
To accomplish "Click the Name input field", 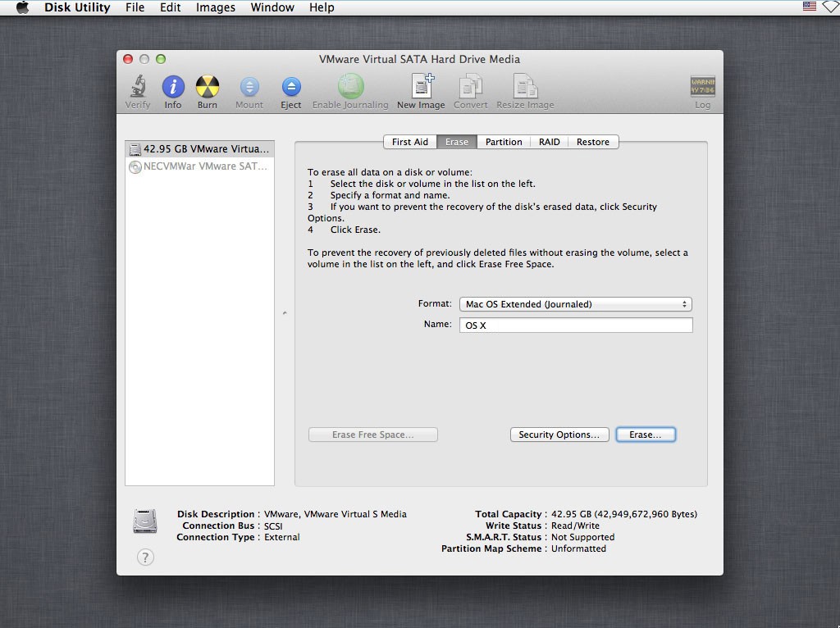I will tap(576, 325).
